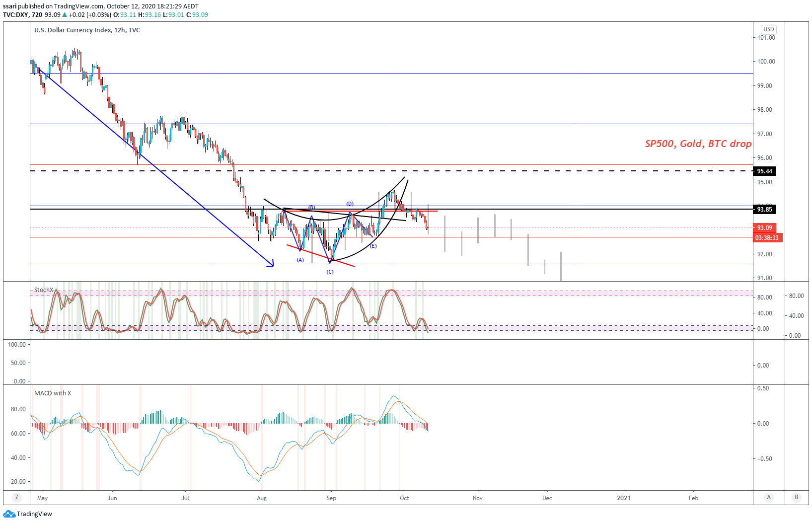
Task: Click Sep on the time axis
Action: pos(331,498)
